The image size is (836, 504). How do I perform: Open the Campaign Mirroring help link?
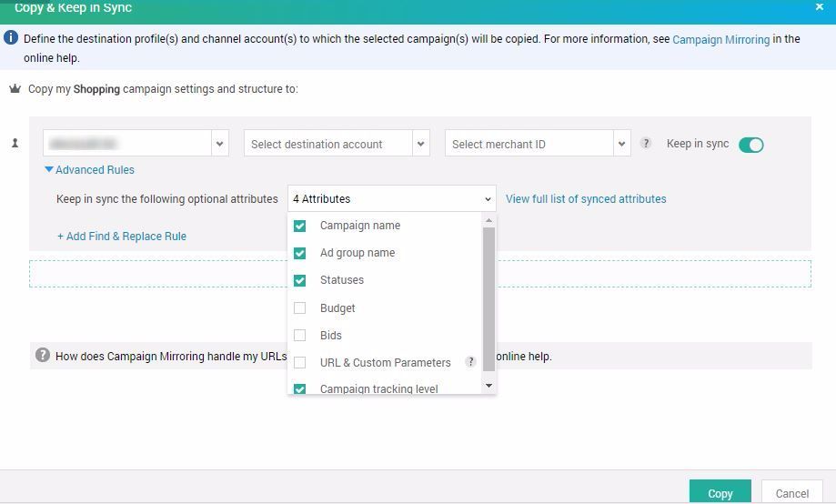720,39
